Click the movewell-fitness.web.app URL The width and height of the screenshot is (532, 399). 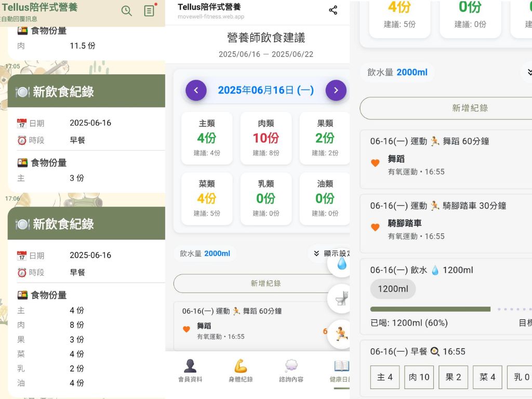coord(211,17)
